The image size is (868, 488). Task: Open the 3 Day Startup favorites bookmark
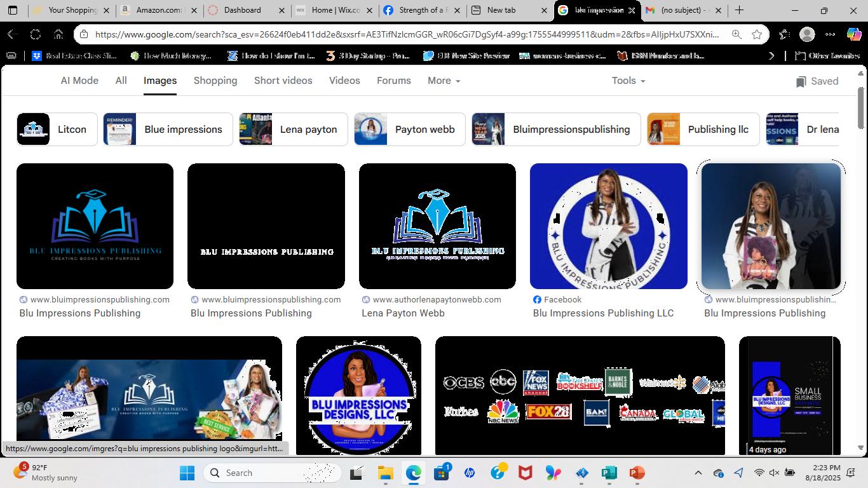point(368,56)
